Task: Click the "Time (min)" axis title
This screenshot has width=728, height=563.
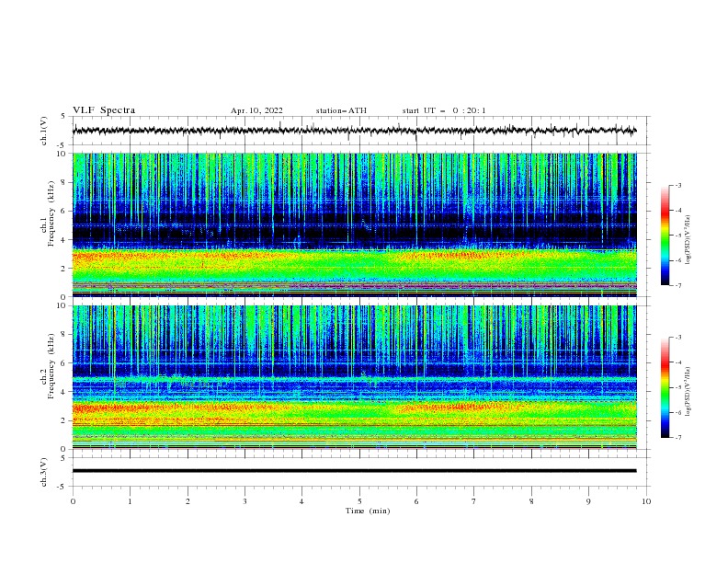Action: tap(368, 511)
